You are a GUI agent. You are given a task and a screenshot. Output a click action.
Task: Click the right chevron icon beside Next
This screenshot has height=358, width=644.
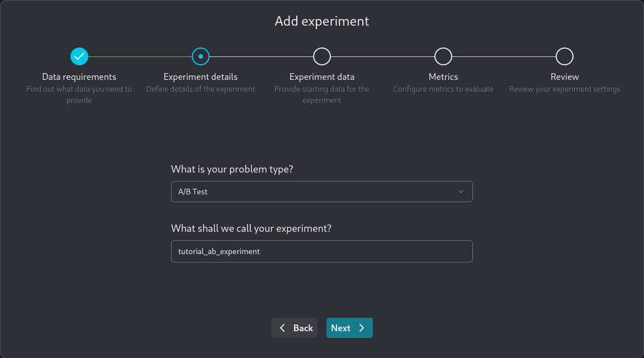[x=362, y=328]
